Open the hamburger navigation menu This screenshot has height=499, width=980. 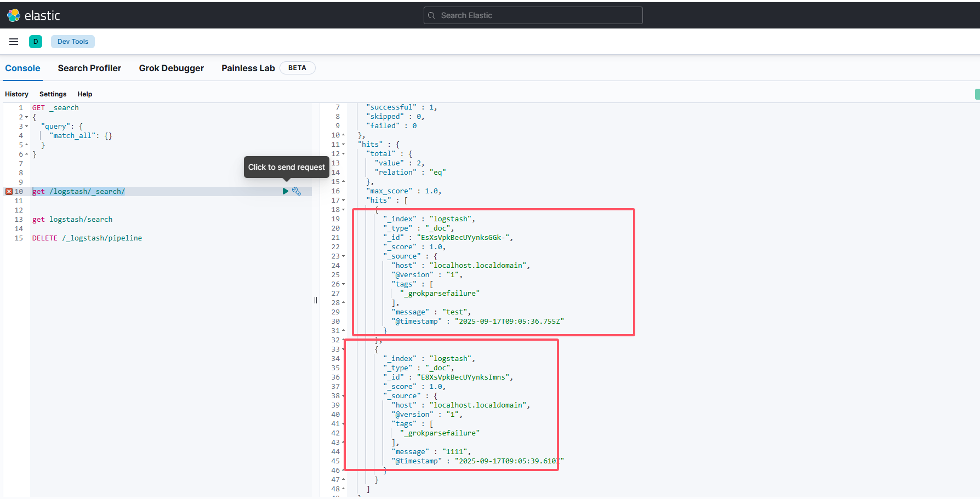point(14,42)
